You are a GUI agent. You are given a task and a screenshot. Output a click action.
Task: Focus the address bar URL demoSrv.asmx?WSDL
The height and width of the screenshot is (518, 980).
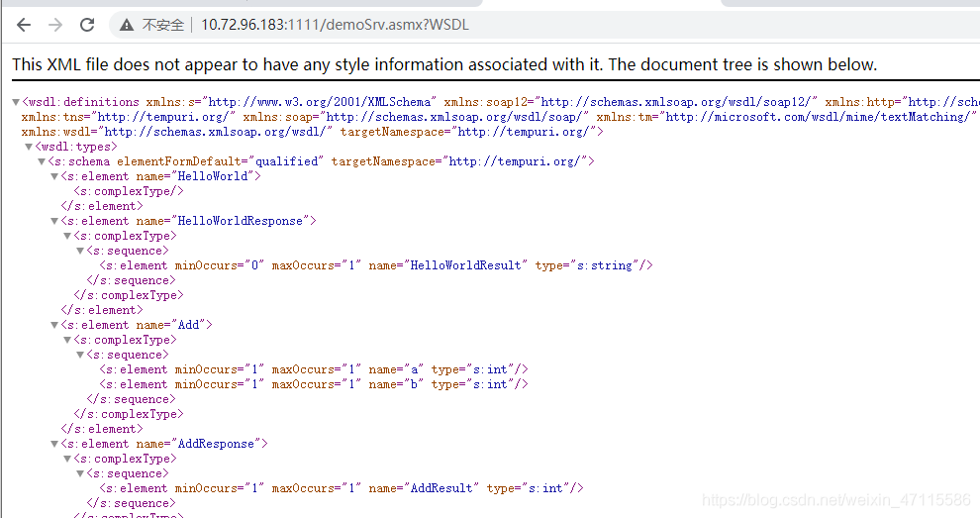point(335,25)
